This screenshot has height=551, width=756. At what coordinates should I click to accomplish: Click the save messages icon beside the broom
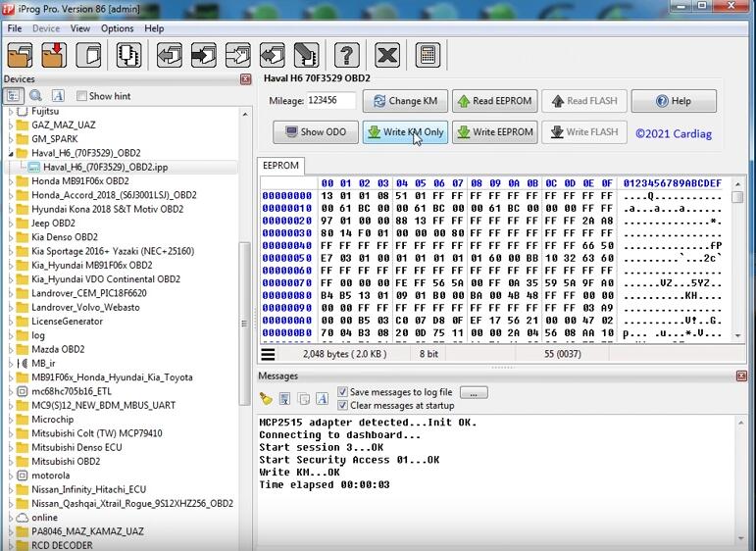click(x=284, y=399)
